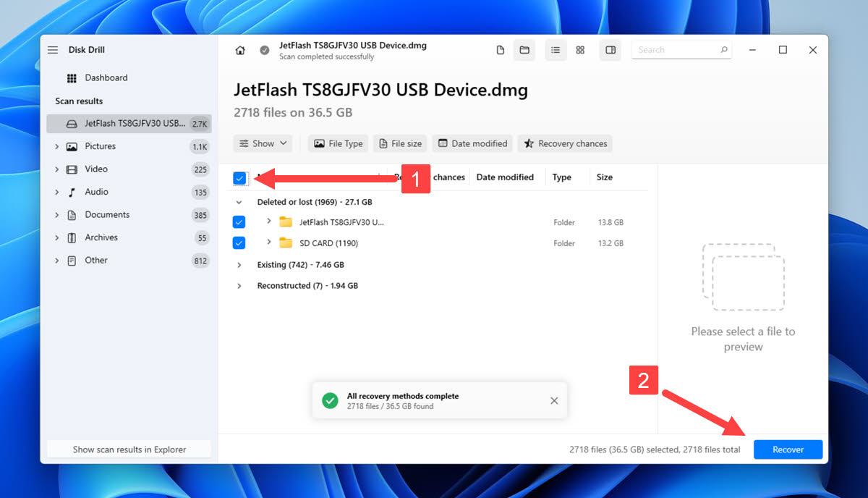Sort by Type column header
The height and width of the screenshot is (498, 868).
(x=562, y=177)
